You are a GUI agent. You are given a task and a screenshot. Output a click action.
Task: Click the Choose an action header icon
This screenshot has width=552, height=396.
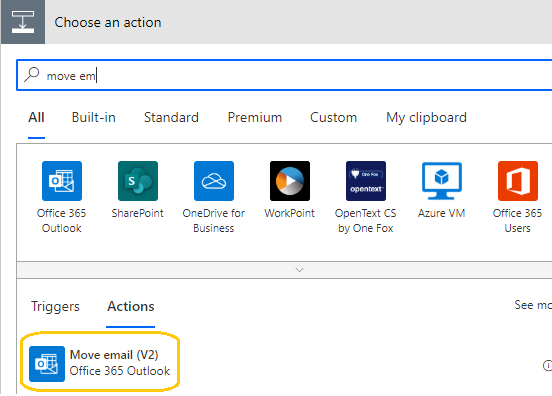(x=23, y=22)
